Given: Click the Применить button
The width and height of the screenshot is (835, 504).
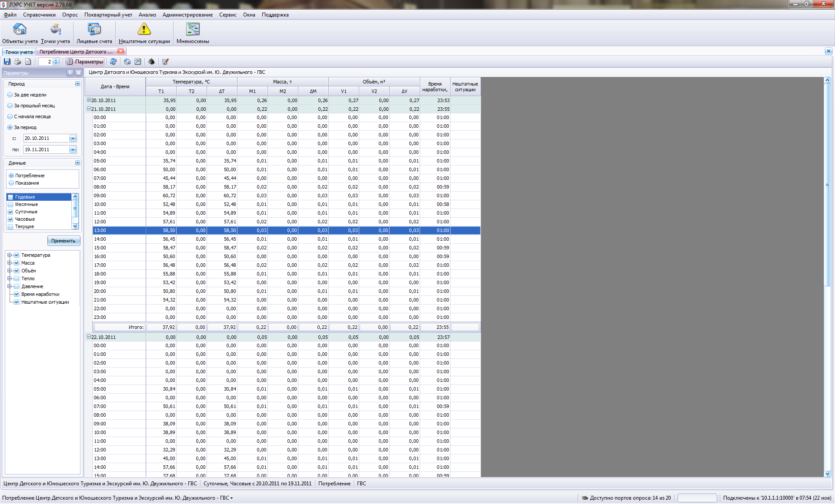Looking at the screenshot, I should [x=63, y=241].
